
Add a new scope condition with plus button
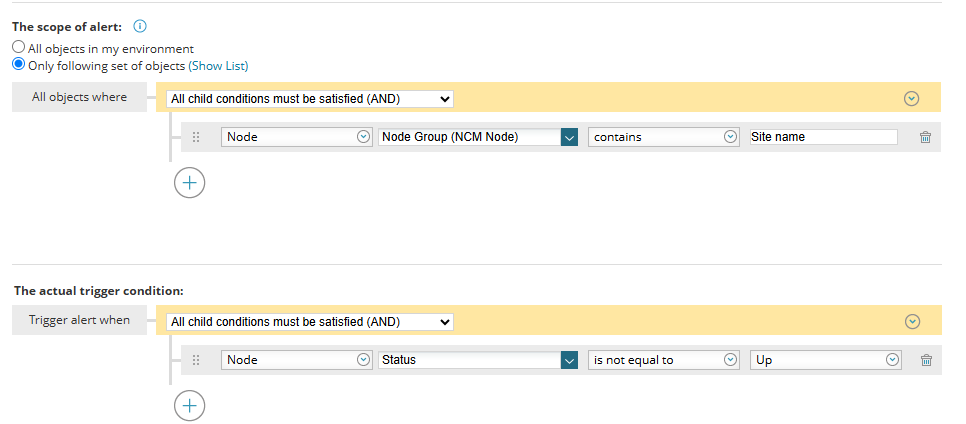(x=190, y=183)
